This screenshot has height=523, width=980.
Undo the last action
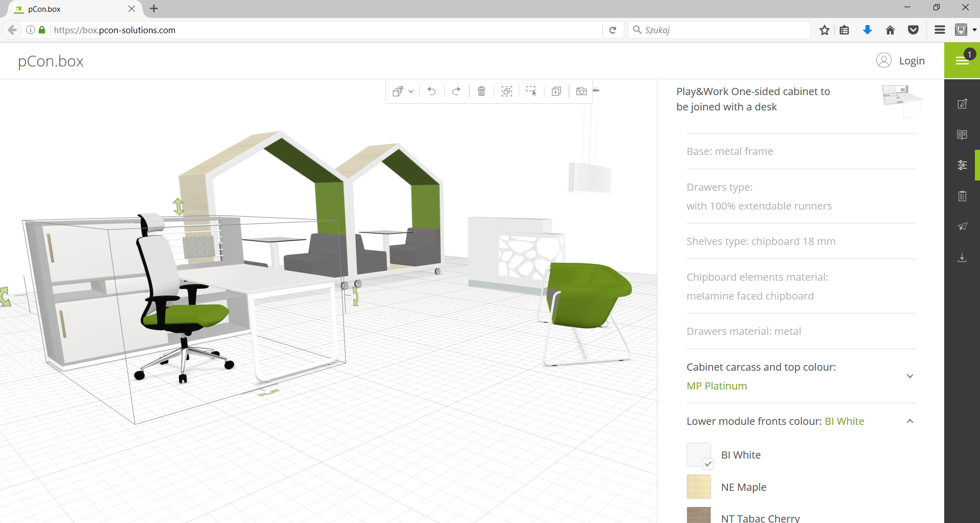tap(431, 92)
